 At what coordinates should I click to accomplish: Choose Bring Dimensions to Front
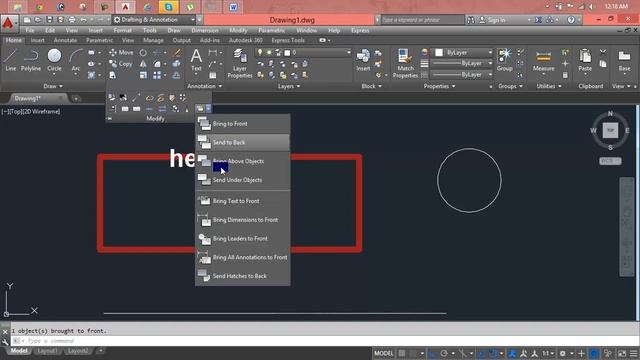(x=243, y=220)
